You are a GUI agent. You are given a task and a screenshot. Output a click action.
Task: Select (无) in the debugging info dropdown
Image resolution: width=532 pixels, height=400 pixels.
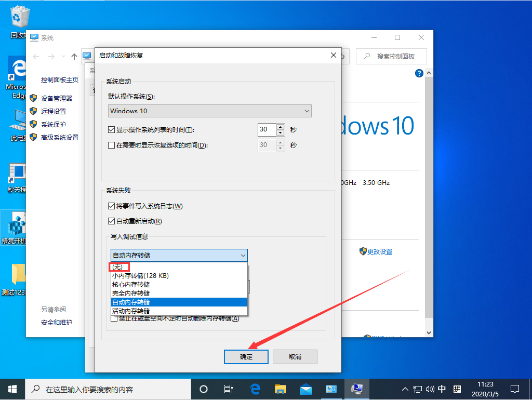(118, 266)
